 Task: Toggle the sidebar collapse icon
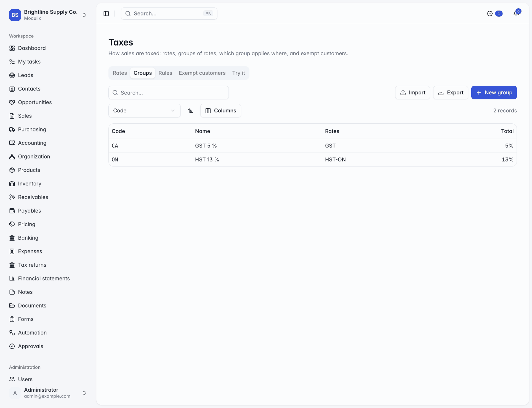(x=106, y=14)
